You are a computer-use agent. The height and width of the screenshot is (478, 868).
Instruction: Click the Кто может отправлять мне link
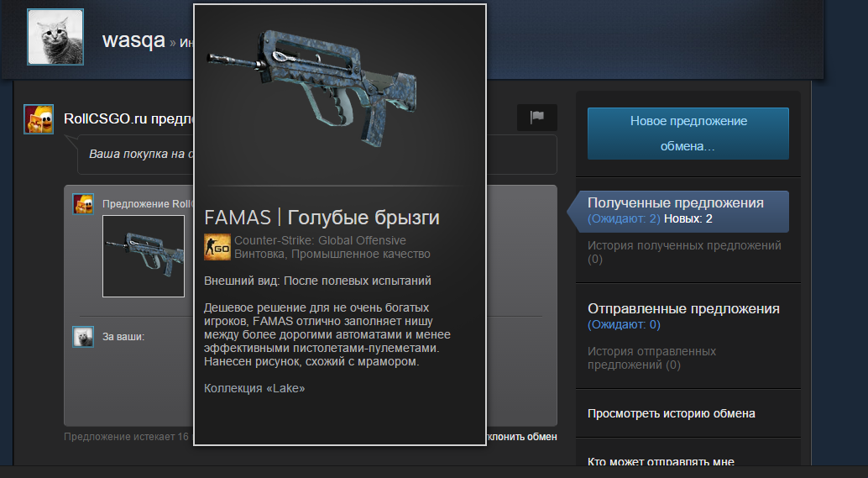coord(661,461)
